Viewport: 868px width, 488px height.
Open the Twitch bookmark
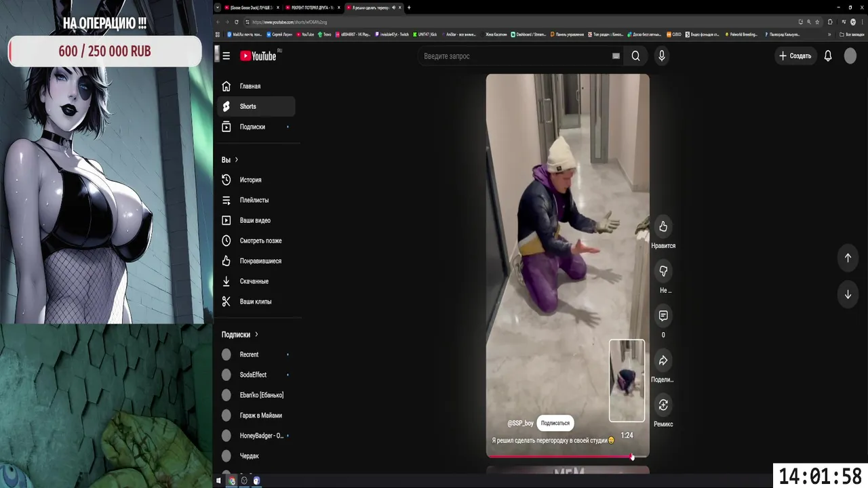392,34
